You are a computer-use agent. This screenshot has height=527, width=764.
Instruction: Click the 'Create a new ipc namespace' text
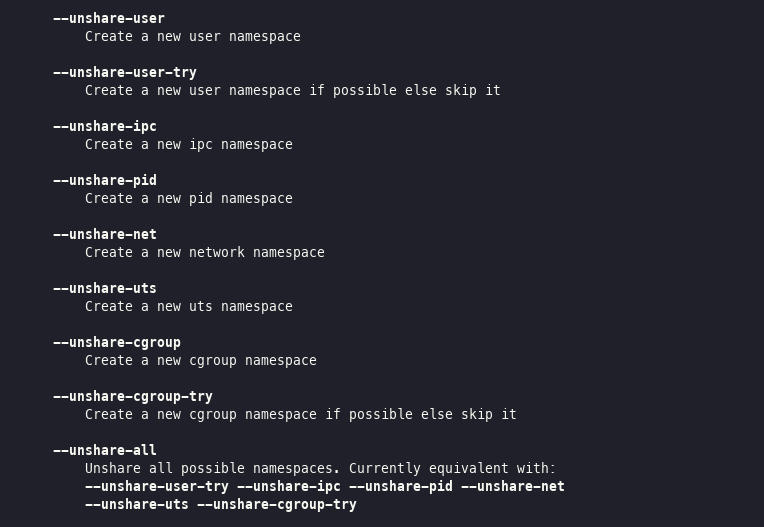(x=189, y=145)
